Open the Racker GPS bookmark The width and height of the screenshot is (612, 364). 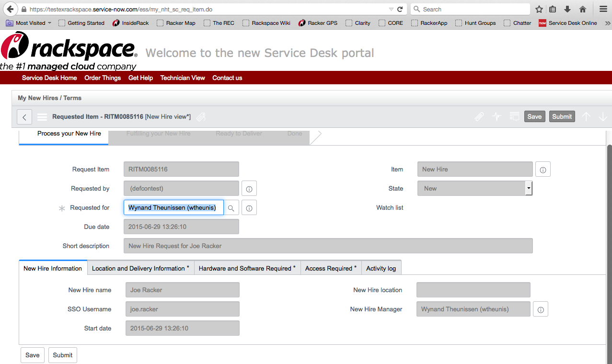(318, 23)
